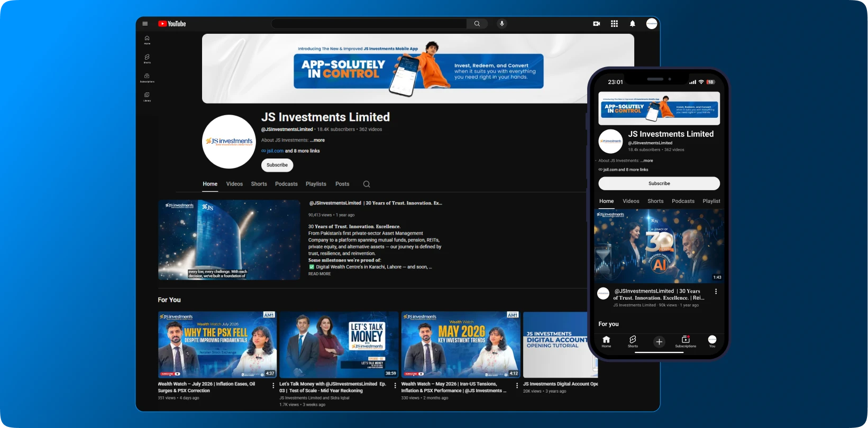Click the search magnifier button
The height and width of the screenshot is (428, 868).
[x=477, y=24]
